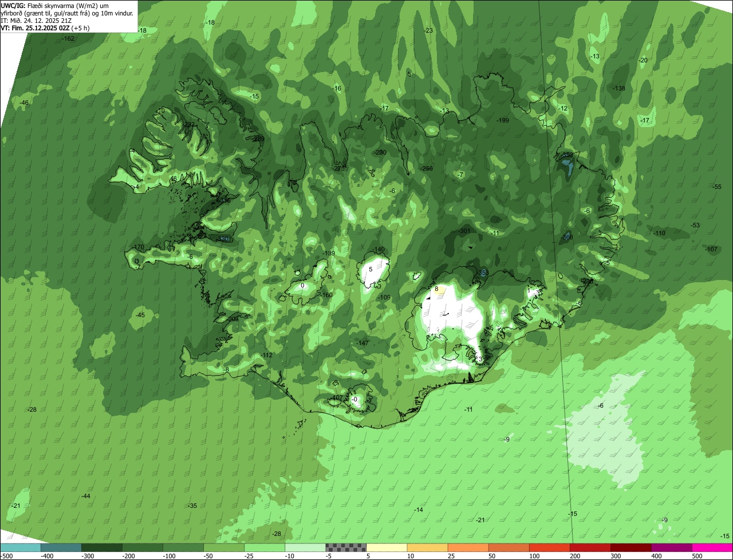Screen dimensions: 733x560
Task: Click the map value '-110'
Action: 659,234
